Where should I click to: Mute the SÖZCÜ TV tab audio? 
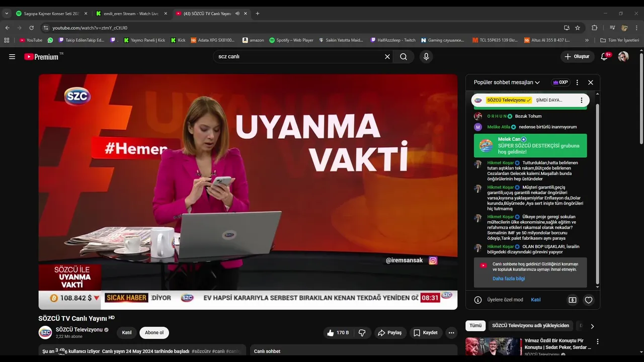click(237, 14)
